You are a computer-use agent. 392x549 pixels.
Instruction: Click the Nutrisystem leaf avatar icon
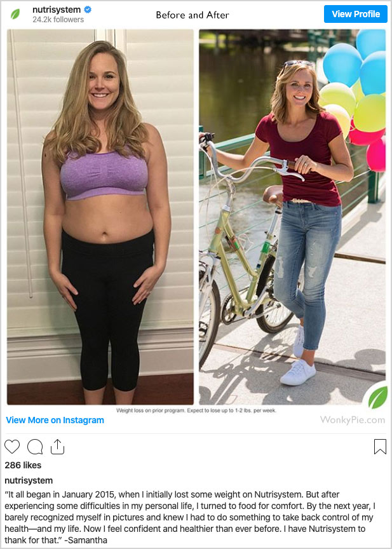15,14
